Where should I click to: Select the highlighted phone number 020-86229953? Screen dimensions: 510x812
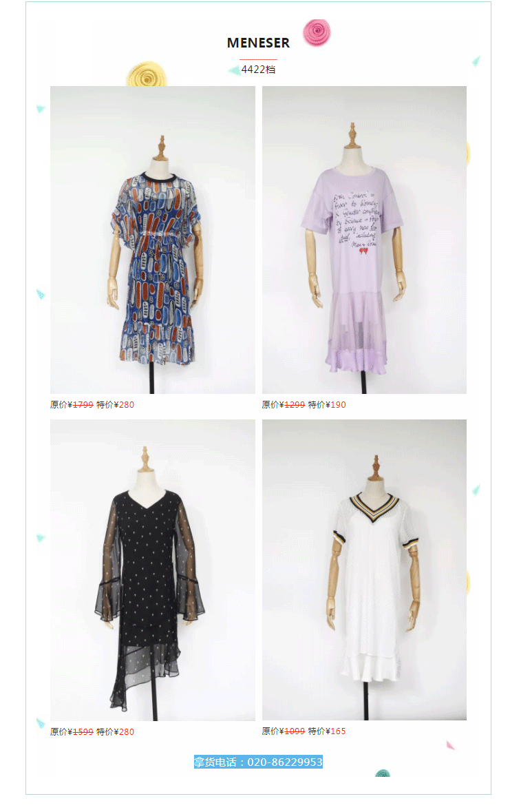[285, 762]
